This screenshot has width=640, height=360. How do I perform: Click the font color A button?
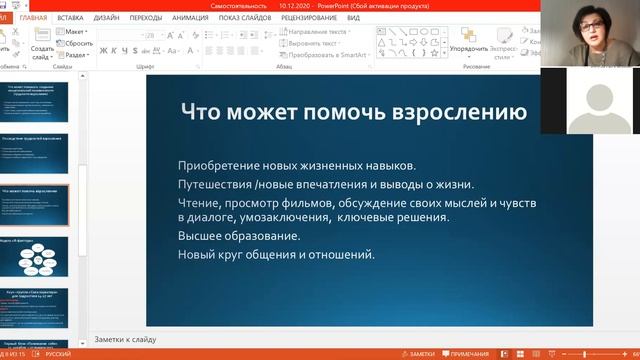(x=190, y=51)
